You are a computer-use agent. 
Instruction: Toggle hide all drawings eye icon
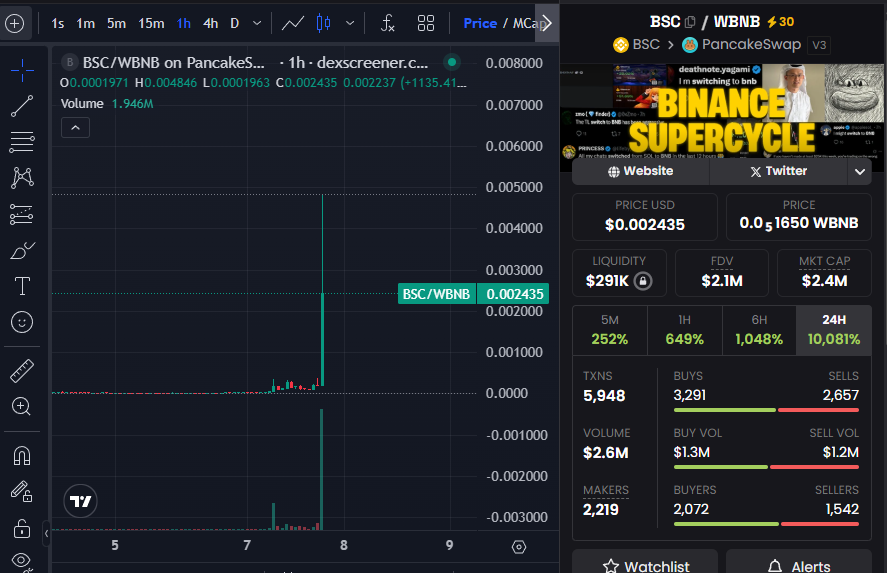(21, 560)
